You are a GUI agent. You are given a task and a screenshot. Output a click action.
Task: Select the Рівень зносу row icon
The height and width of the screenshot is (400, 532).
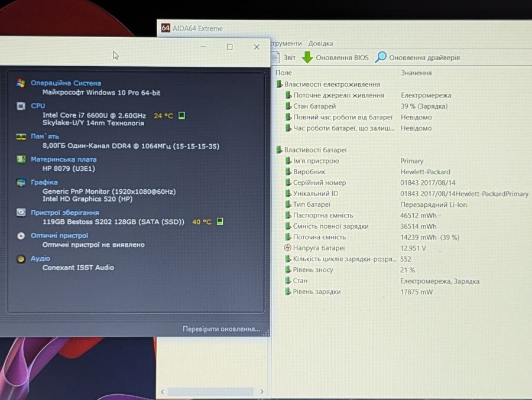(288, 270)
